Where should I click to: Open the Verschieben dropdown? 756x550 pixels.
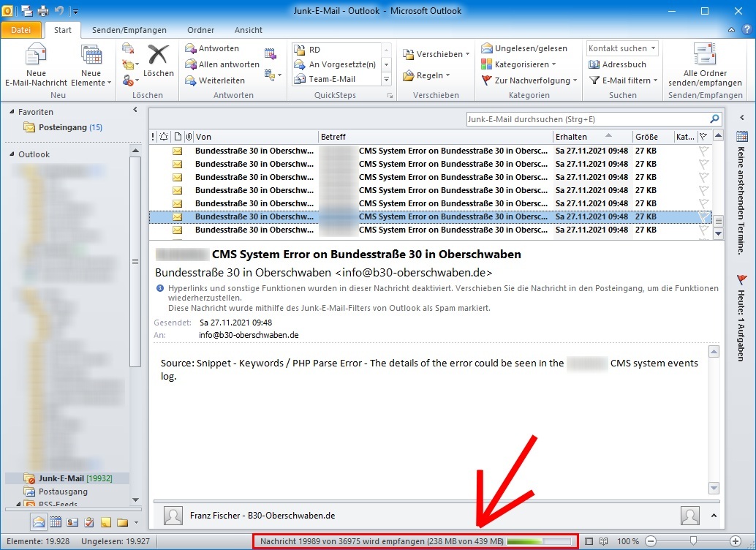click(436, 54)
